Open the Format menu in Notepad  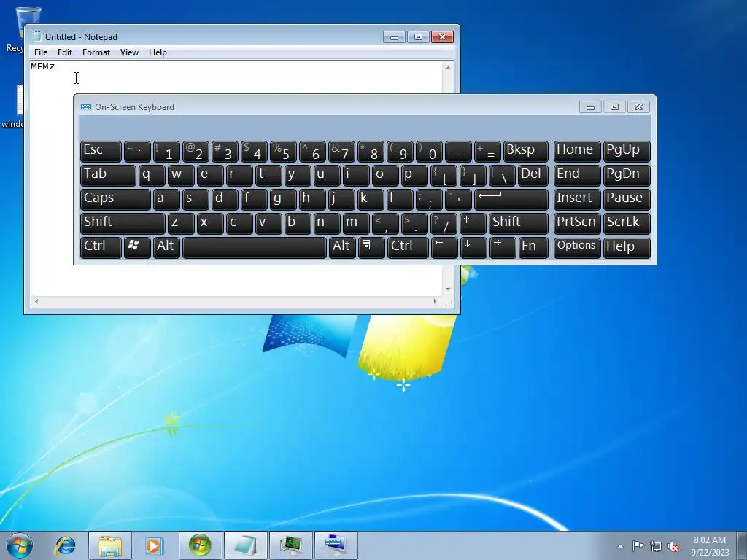click(x=96, y=52)
